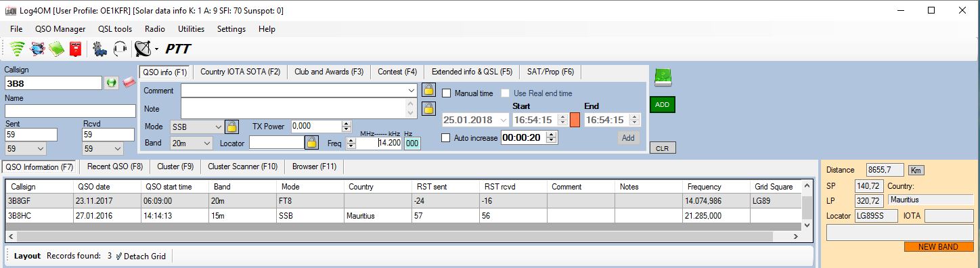This screenshot has height=268, width=980.
Task: Toggle the lock icon beside Mode
Action: pyautogui.click(x=231, y=126)
